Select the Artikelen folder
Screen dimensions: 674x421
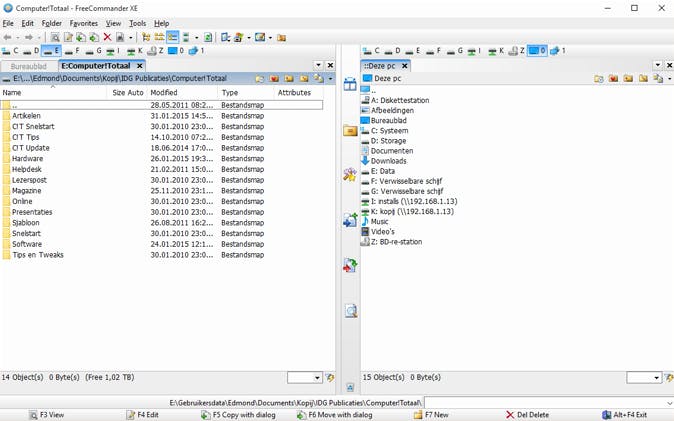[26, 116]
